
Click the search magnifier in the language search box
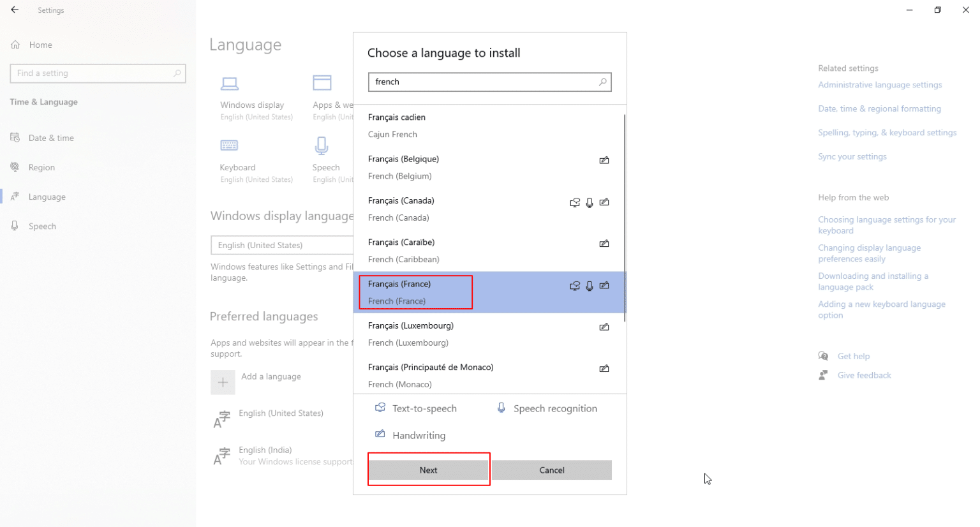point(602,82)
